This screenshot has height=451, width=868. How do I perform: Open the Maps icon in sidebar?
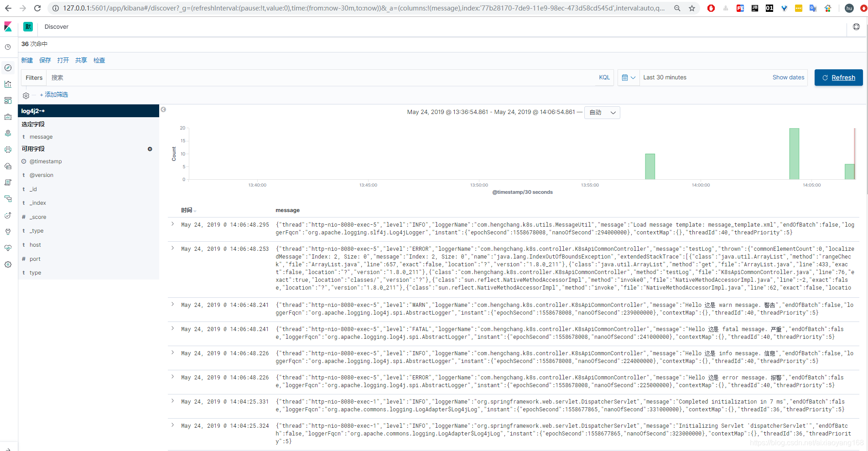point(8,133)
